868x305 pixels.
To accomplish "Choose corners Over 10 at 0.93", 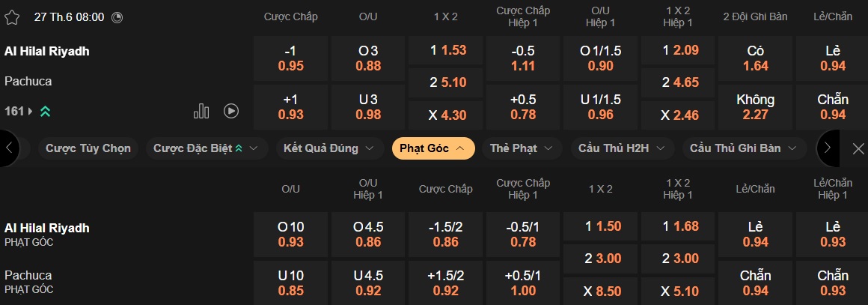I will pos(291,235).
